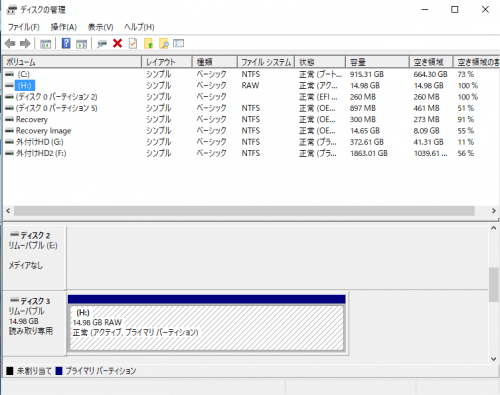Click メディアなし text on ディスク 2

tap(26, 266)
